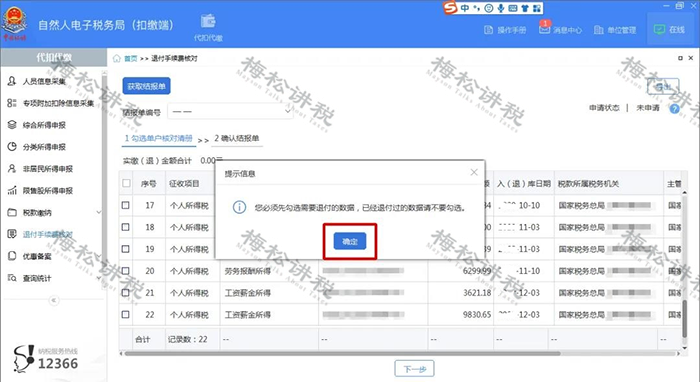This screenshot has width=700, height=382.
Task: Click the 在线 online status indicator
Action: coord(669,29)
